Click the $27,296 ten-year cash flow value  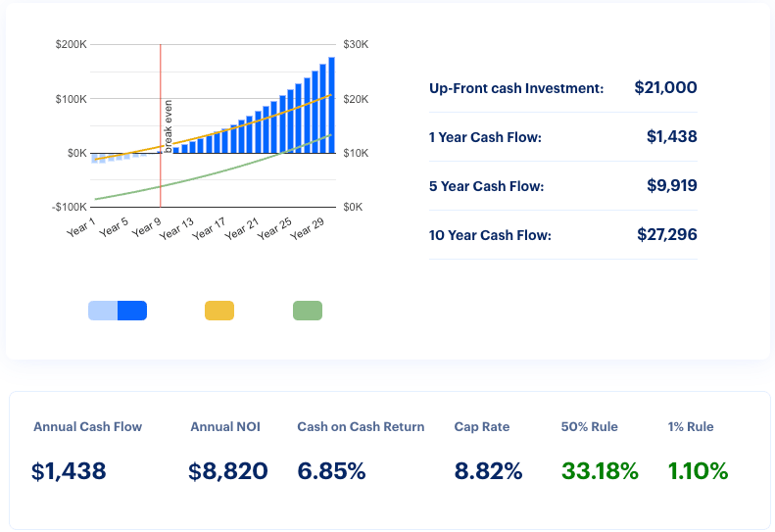click(x=666, y=235)
